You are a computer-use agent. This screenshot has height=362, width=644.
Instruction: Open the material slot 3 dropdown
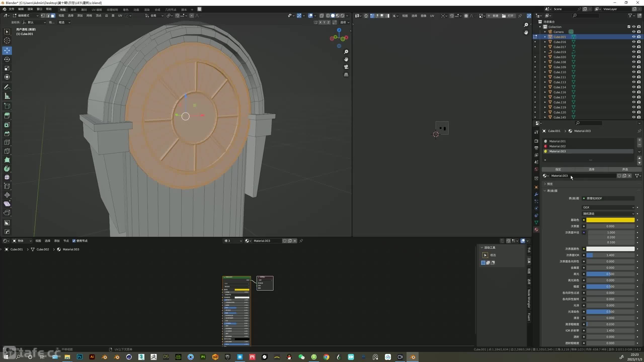tap(233, 241)
